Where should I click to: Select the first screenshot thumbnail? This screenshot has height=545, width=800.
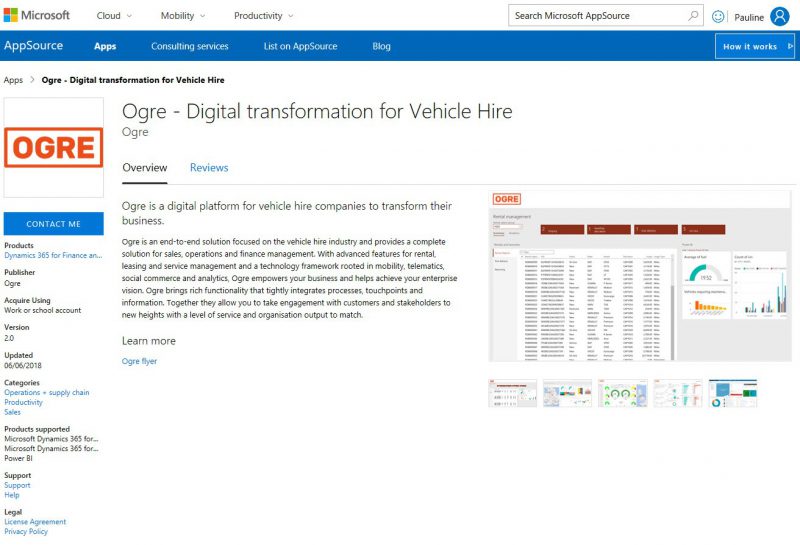coord(512,393)
